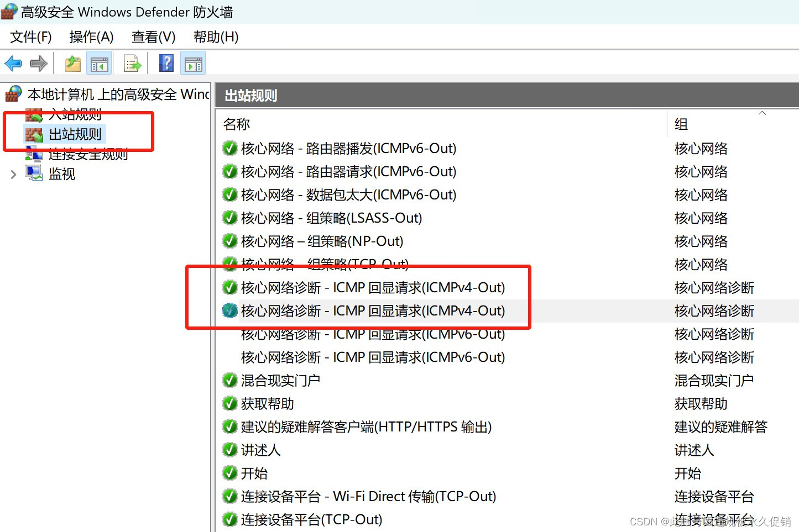Click green check icon for 连接设备平台(TCP-Out) rule
This screenshot has width=799, height=532.
pyautogui.click(x=230, y=519)
